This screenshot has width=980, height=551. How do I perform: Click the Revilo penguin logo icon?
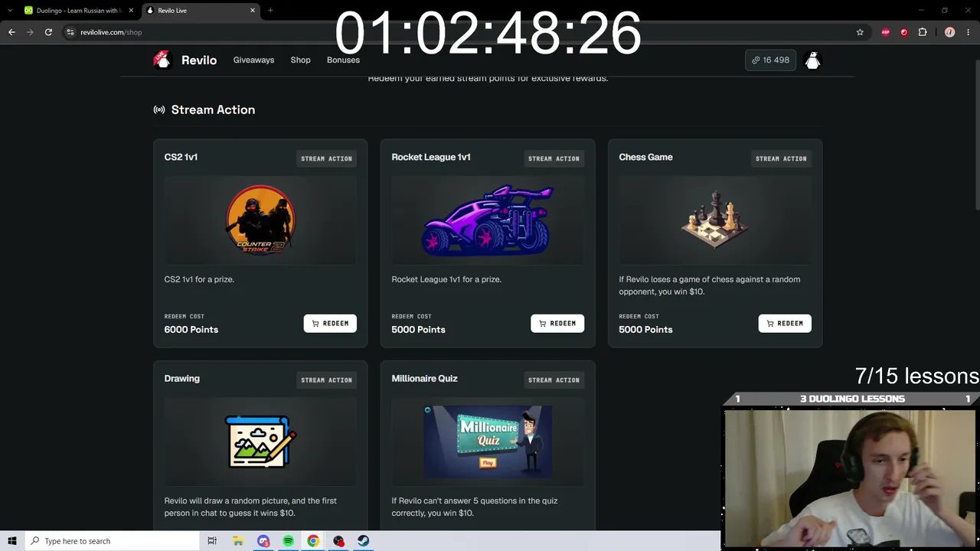click(162, 60)
